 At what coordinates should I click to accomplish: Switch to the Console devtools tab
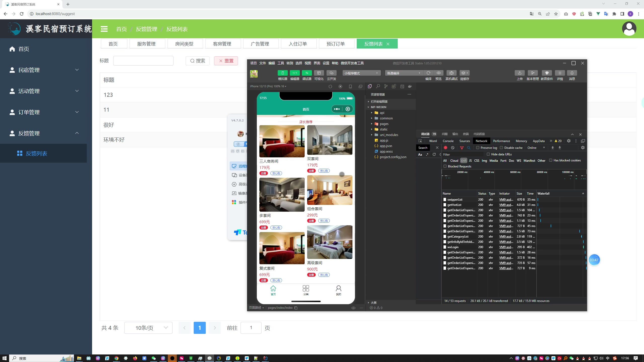click(448, 141)
